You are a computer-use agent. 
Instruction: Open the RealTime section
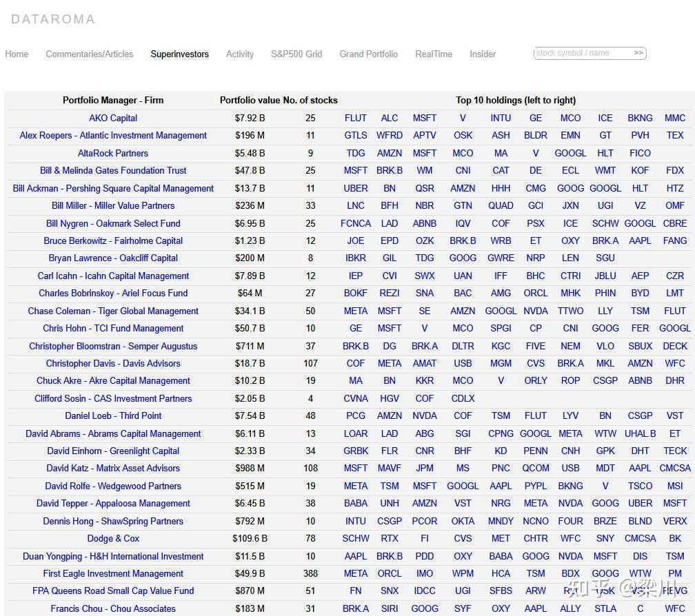point(433,54)
